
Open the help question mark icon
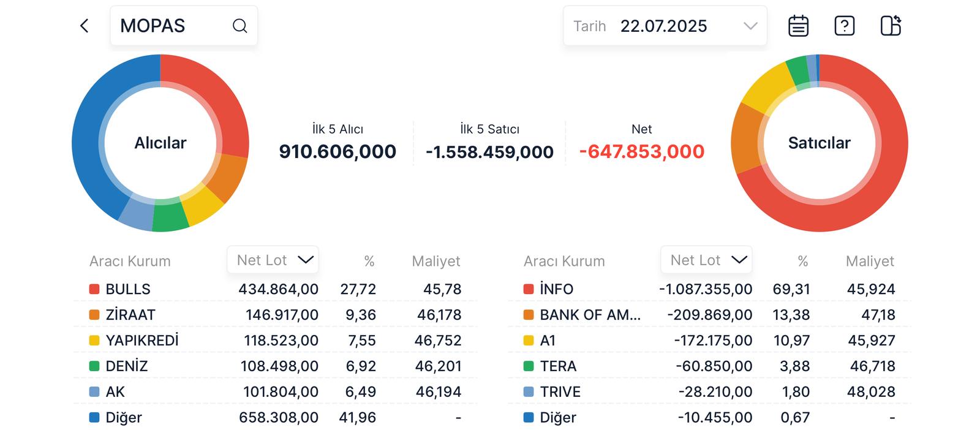pos(844,26)
